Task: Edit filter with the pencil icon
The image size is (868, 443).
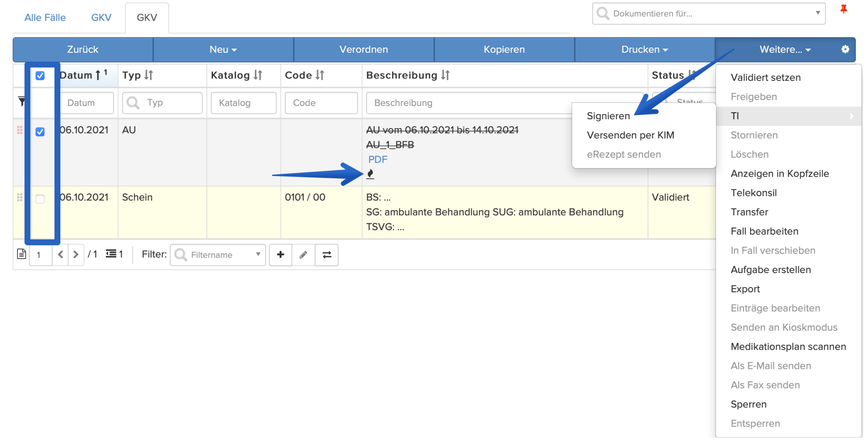Action: pos(303,255)
